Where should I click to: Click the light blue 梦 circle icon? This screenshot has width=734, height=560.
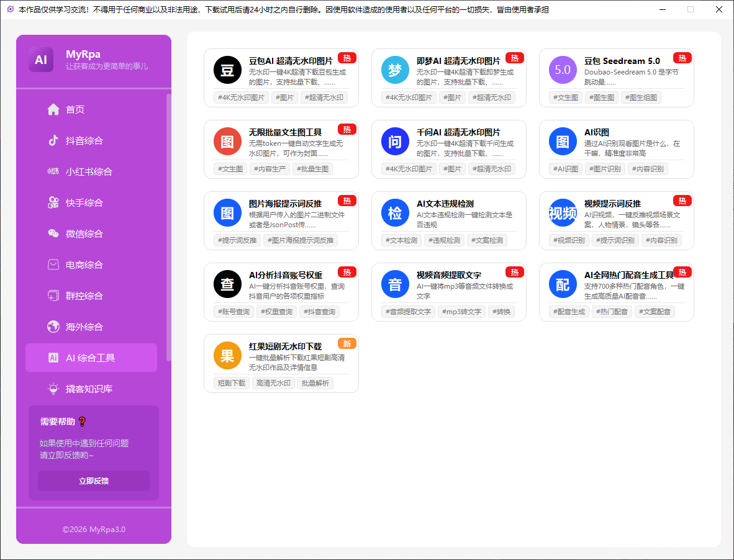coord(395,70)
